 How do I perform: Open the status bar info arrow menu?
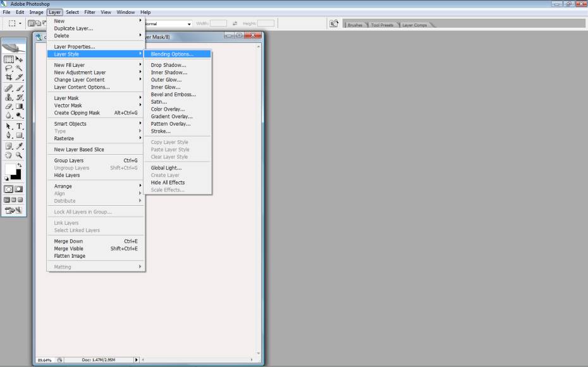tap(137, 360)
